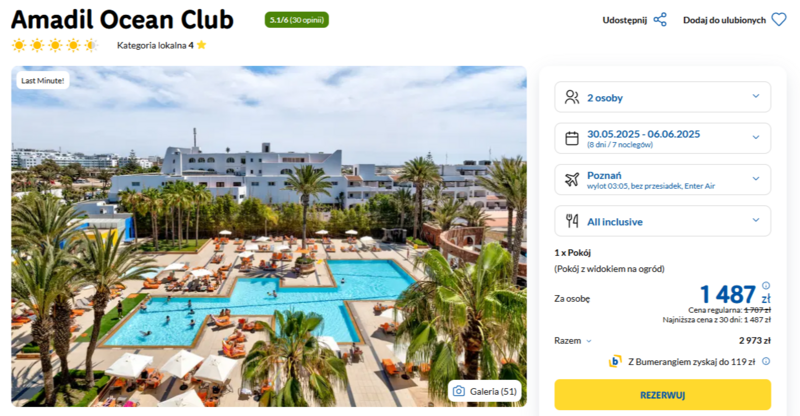Open the 30.05.2025 - 06.06.2025 date dropdown
This screenshot has width=800, height=416.
663,138
